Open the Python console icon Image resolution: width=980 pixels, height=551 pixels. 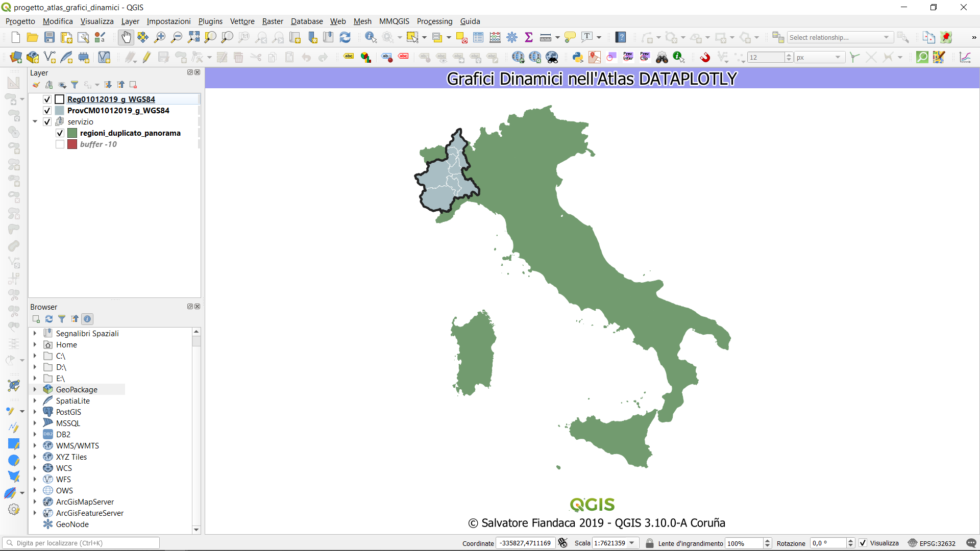click(x=577, y=57)
